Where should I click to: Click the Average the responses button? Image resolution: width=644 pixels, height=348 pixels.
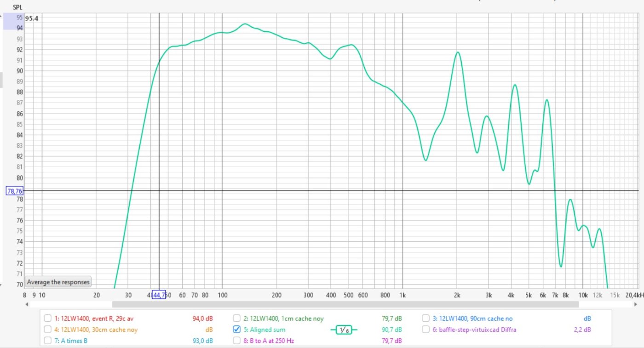click(x=58, y=282)
